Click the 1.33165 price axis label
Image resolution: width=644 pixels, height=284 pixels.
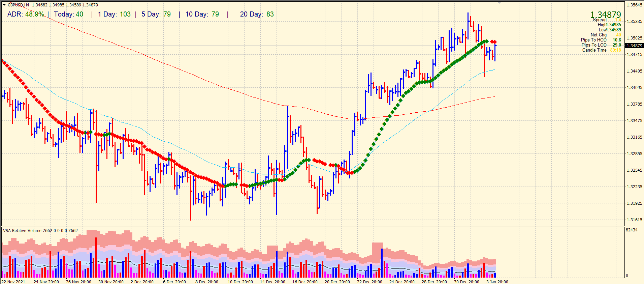point(635,137)
